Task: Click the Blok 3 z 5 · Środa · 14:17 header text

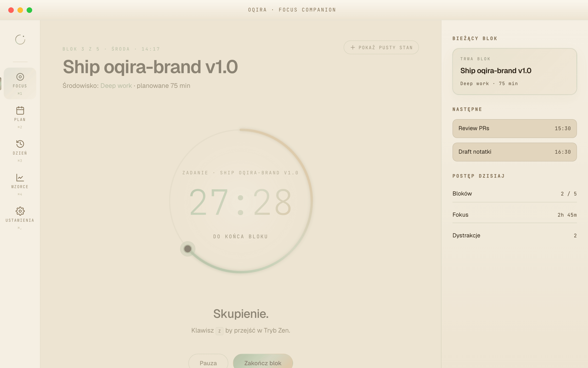Action: [x=111, y=49]
